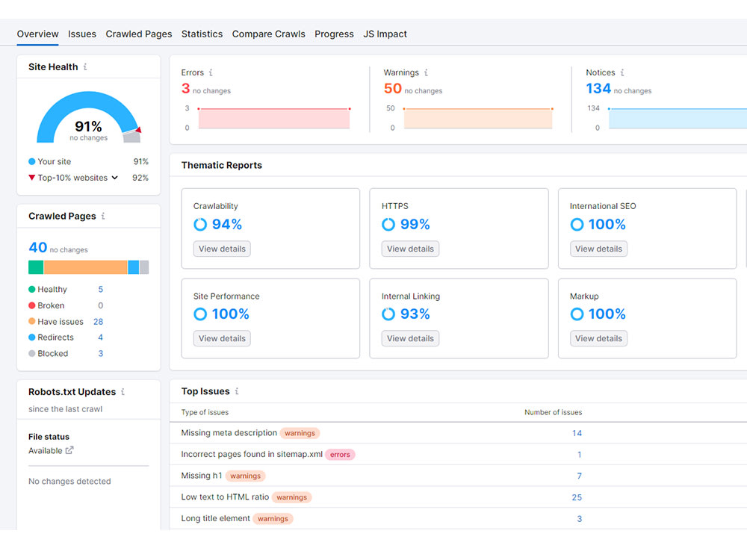Click the Errors info icon
747x560 pixels.
211,72
